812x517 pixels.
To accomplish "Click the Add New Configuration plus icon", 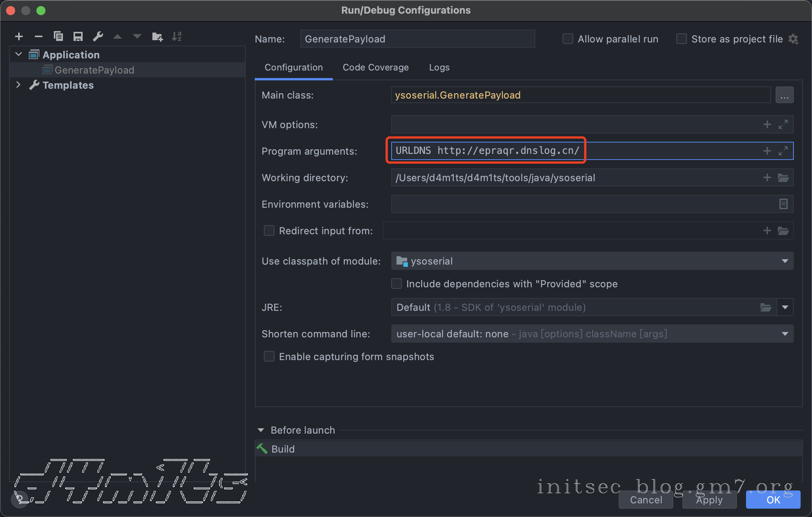I will click(x=19, y=36).
